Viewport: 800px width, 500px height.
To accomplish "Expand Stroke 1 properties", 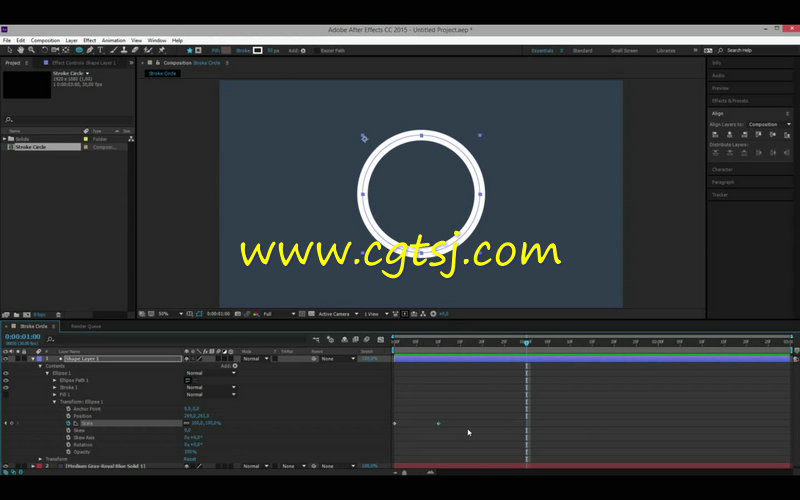I will pyautogui.click(x=55, y=387).
